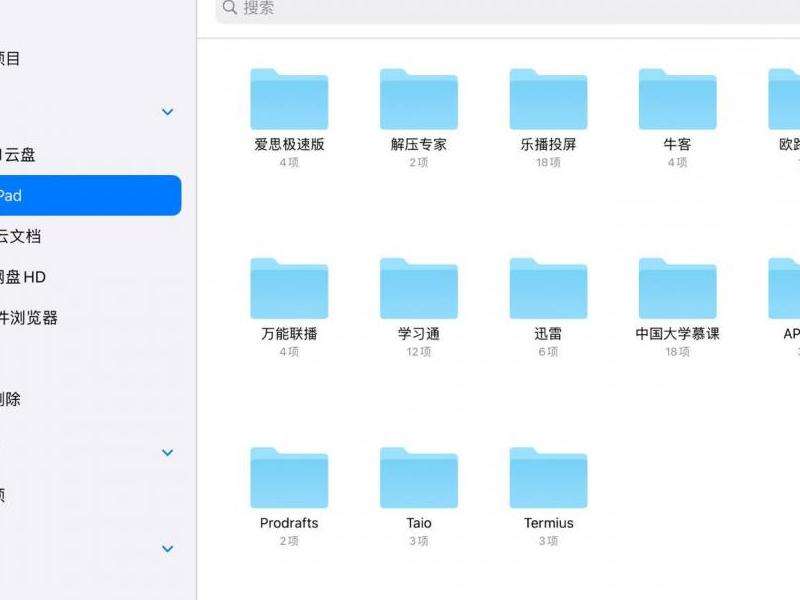
Task: Open the 牛客 folder icon
Action: point(678,99)
